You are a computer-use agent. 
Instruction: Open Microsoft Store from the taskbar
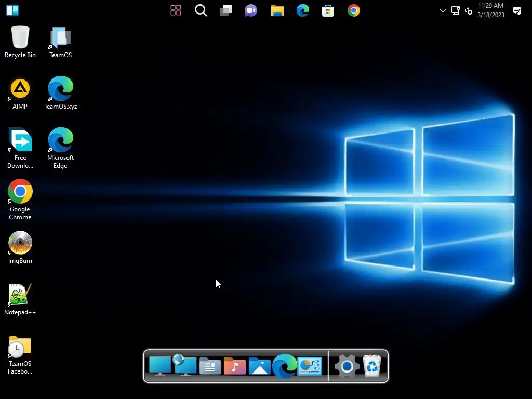point(328,10)
